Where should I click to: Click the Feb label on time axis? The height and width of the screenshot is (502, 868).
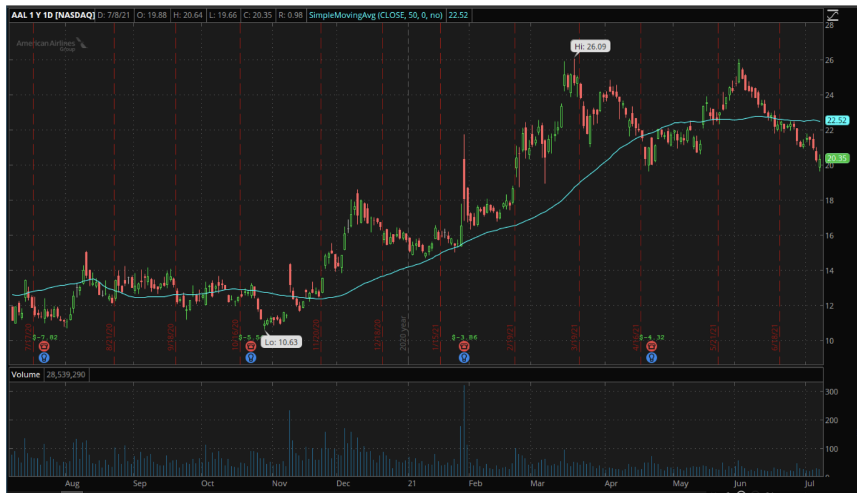475,483
